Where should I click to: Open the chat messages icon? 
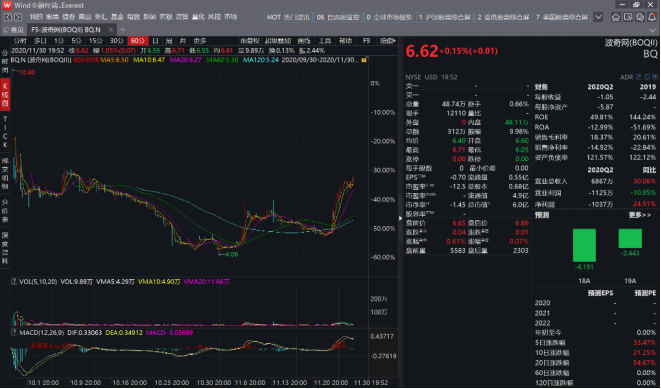640,17
